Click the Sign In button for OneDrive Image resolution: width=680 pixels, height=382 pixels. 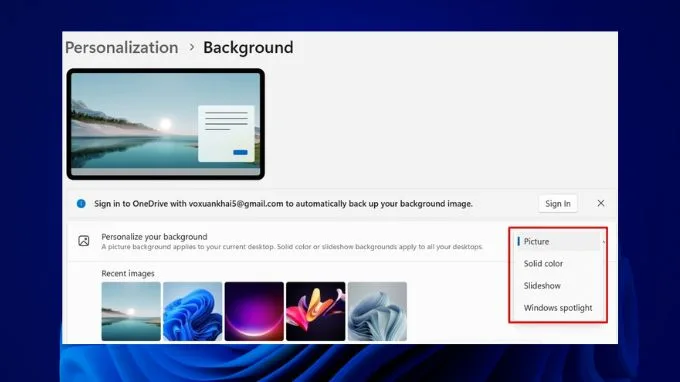click(x=558, y=203)
